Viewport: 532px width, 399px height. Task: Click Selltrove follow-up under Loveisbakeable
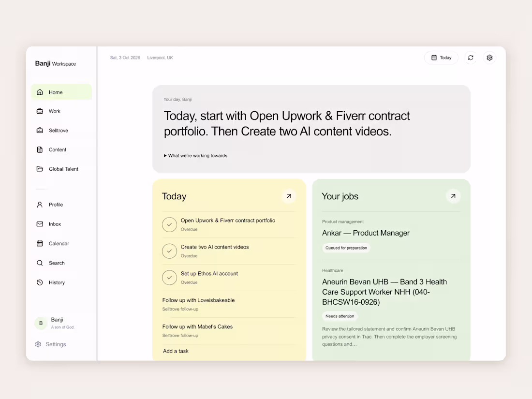tap(180, 309)
